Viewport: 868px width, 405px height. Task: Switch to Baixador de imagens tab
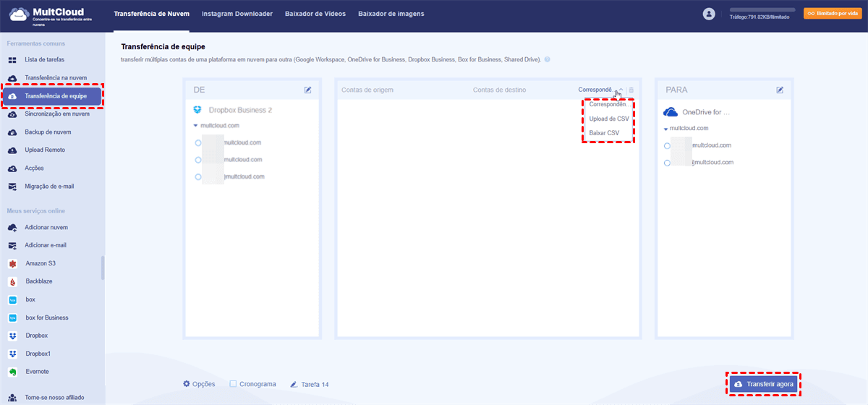(391, 14)
